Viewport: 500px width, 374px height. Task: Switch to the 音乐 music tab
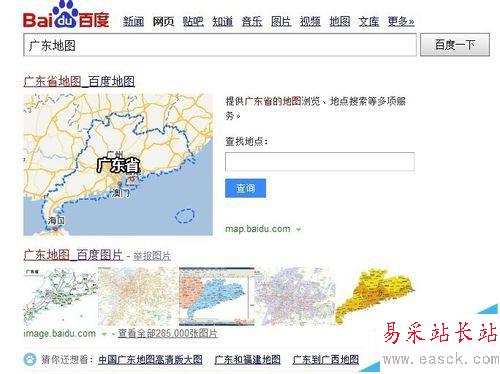point(252,22)
